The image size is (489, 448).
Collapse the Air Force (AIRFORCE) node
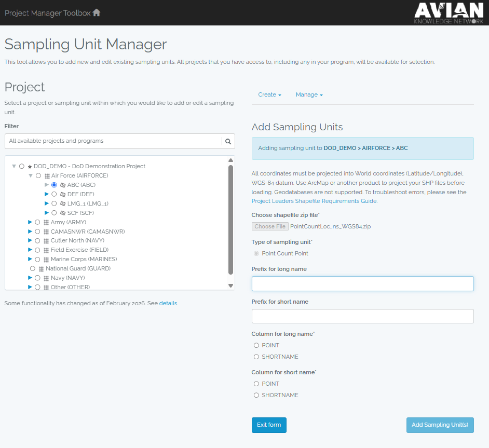[31, 175]
